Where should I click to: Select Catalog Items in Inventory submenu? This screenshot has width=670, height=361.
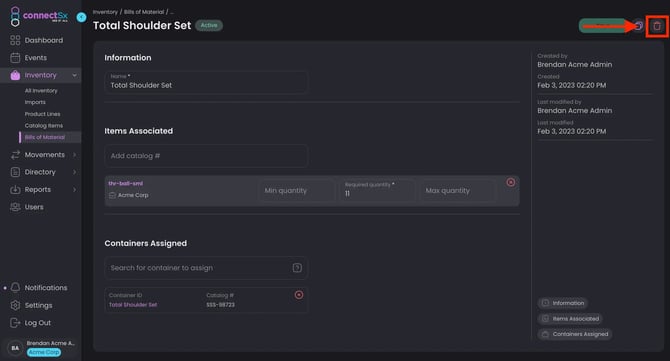click(44, 126)
